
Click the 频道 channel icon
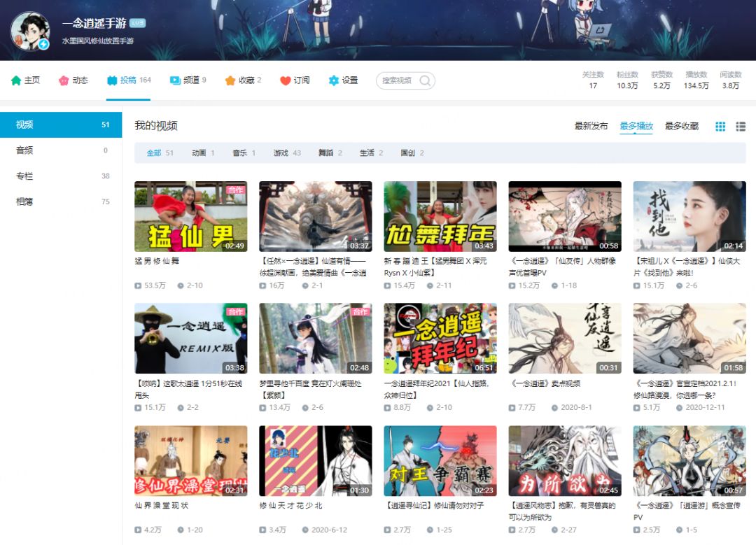point(175,80)
